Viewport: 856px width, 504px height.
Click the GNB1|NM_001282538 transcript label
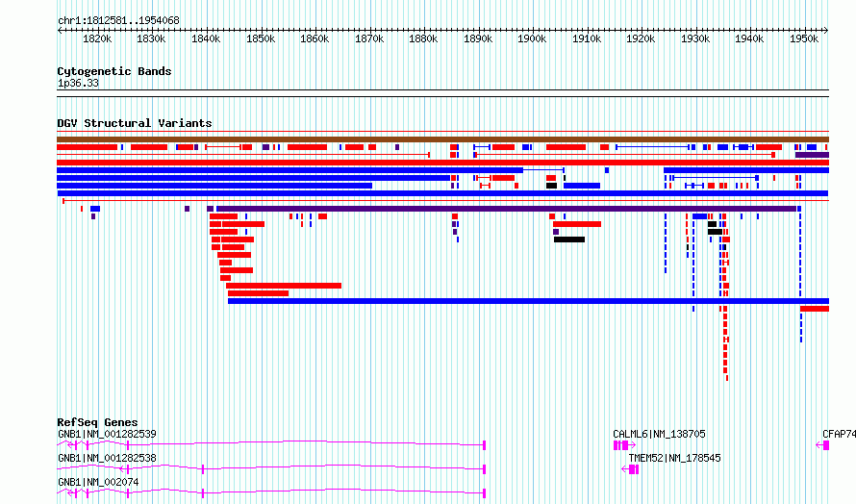(x=107, y=458)
